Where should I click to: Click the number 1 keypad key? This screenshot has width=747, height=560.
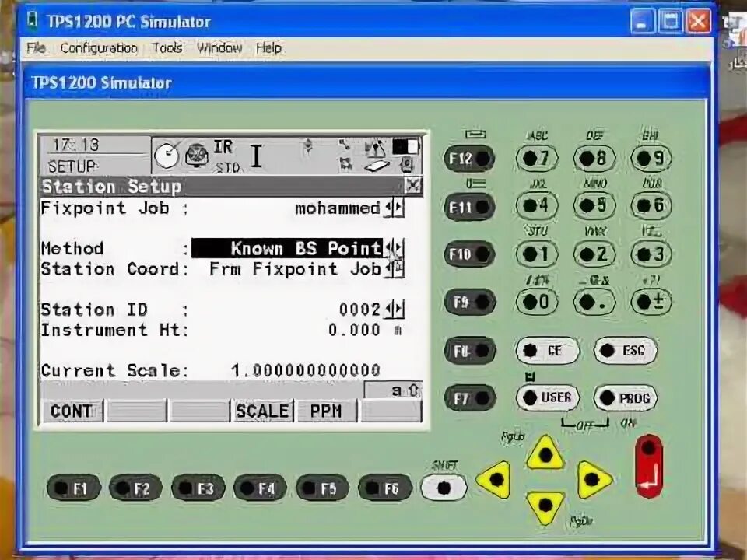coord(536,254)
